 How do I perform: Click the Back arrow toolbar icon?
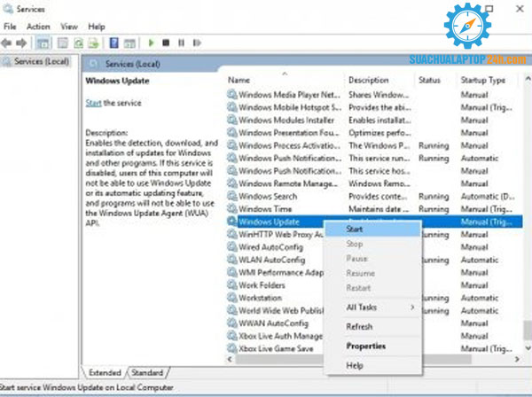[6, 43]
